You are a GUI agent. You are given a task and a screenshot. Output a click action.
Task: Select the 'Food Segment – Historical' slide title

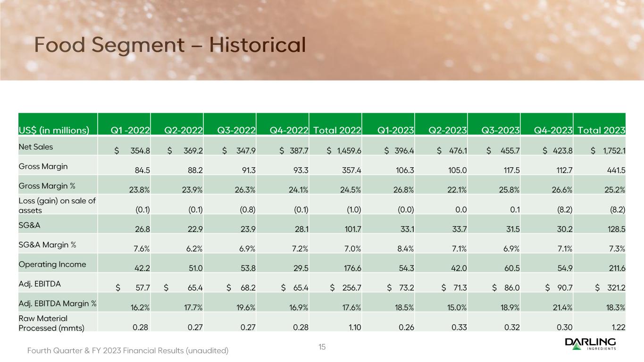click(x=170, y=45)
